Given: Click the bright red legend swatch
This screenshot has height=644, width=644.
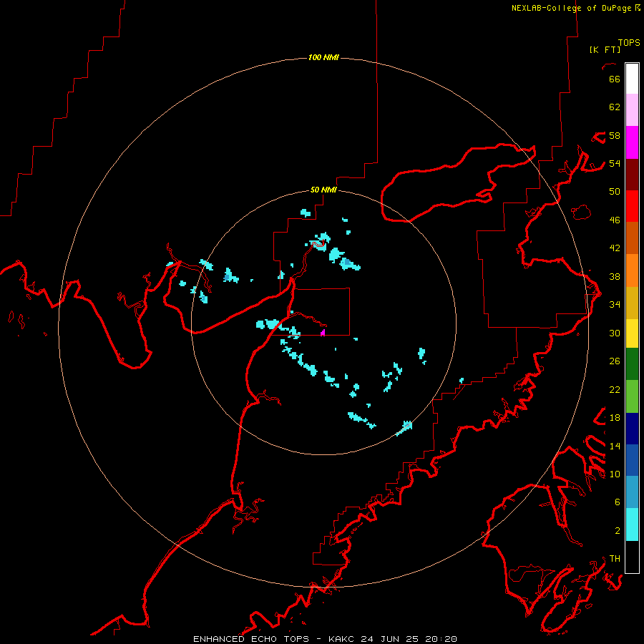Looking at the screenshot, I should click(632, 206).
